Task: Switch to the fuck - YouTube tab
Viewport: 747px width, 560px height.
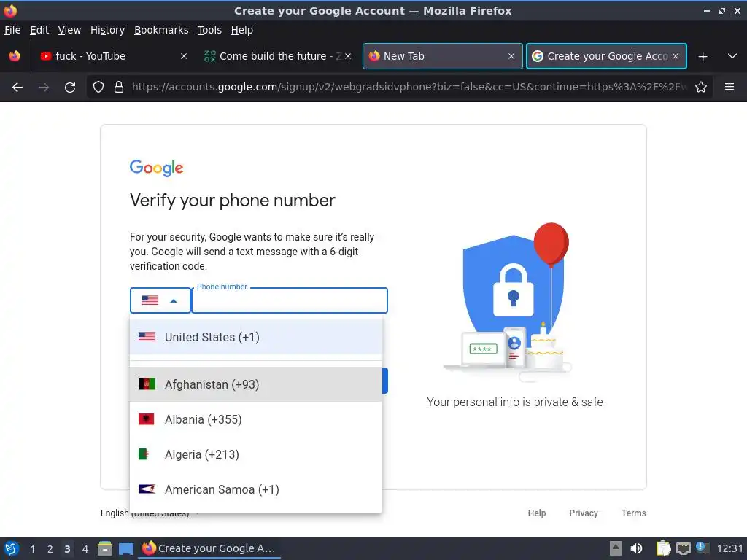Action: coord(114,56)
